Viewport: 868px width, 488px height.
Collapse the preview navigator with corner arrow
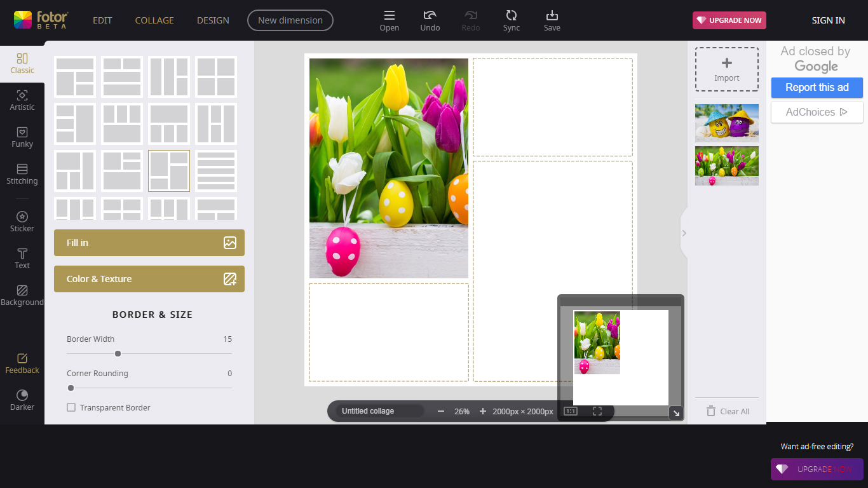pos(676,413)
